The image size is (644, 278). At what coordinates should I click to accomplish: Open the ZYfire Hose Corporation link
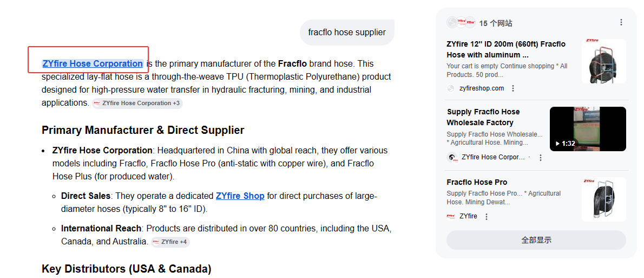pos(93,64)
